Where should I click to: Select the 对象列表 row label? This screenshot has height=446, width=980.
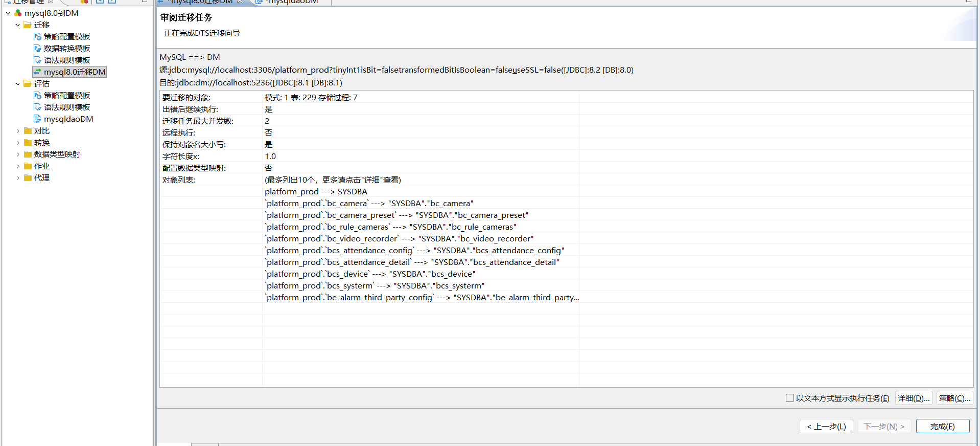pos(179,180)
